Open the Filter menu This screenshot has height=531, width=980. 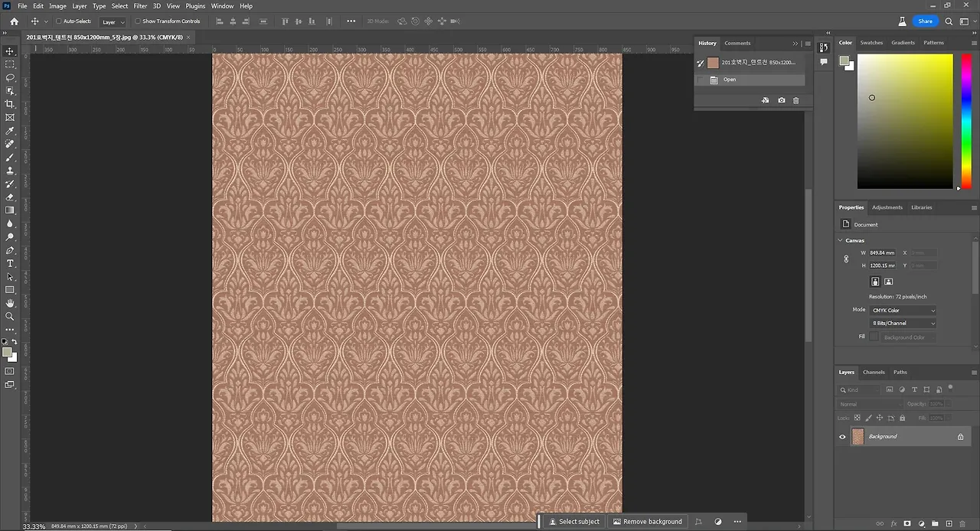coord(140,6)
